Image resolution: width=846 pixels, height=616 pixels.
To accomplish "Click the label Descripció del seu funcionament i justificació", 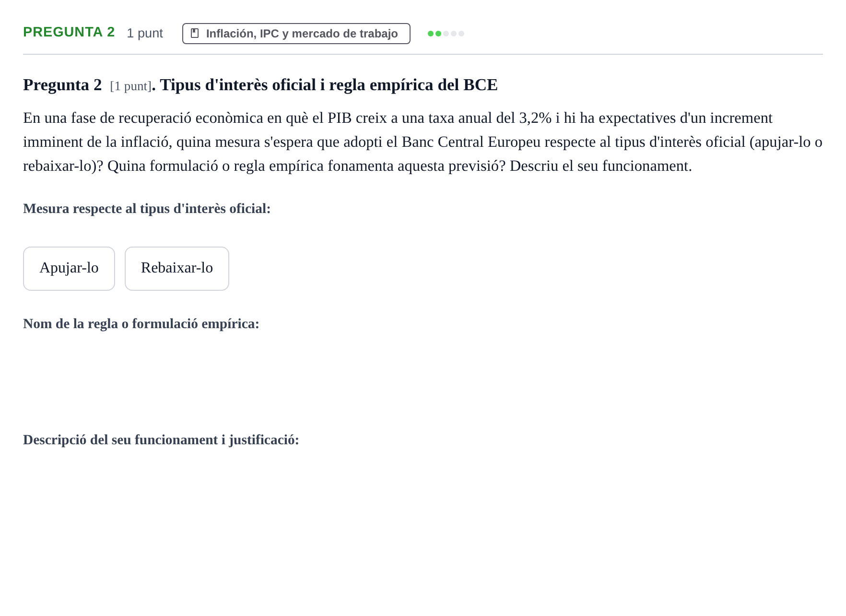I will coord(161,440).
